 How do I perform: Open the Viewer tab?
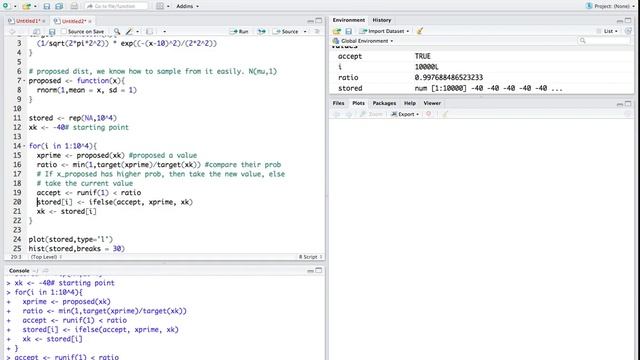tap(432, 103)
